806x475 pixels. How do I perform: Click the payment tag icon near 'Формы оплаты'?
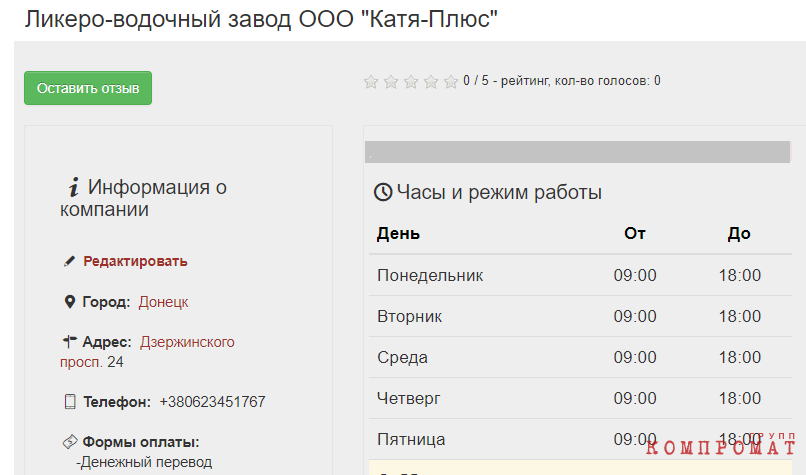click(70, 442)
